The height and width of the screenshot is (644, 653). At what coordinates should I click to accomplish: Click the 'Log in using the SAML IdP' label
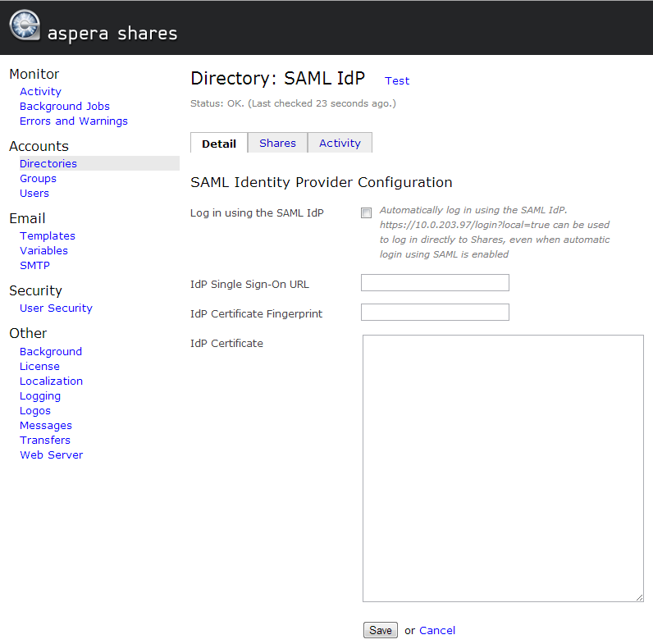click(x=257, y=212)
